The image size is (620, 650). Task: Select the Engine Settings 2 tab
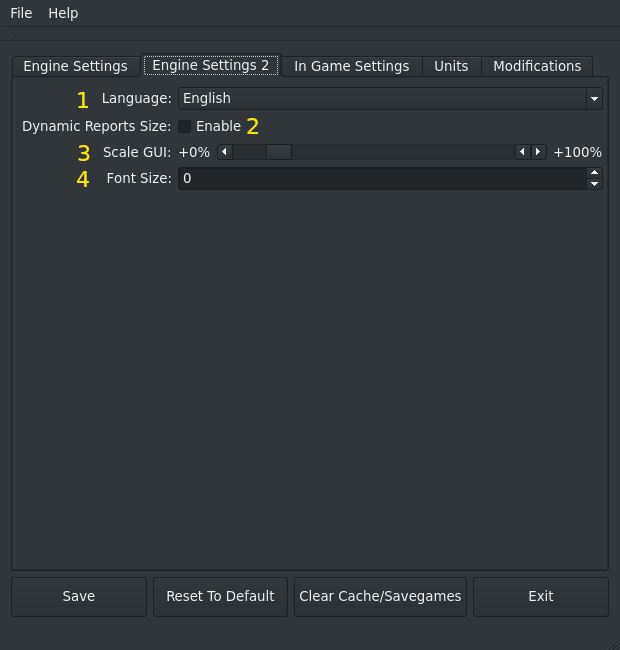coord(211,65)
